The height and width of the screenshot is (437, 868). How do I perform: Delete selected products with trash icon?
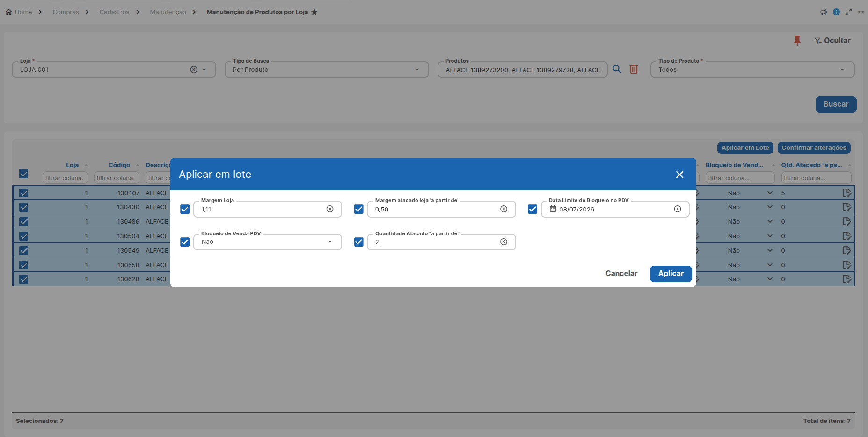(634, 69)
